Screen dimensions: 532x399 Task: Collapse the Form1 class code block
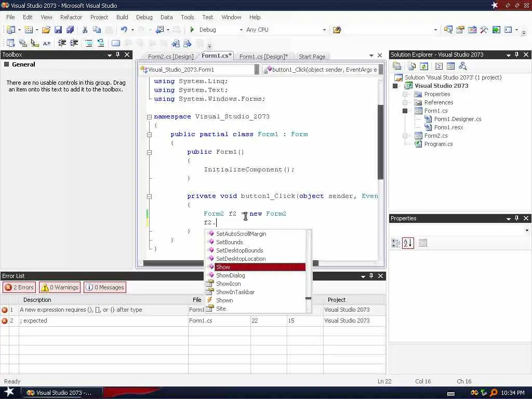coord(149,135)
